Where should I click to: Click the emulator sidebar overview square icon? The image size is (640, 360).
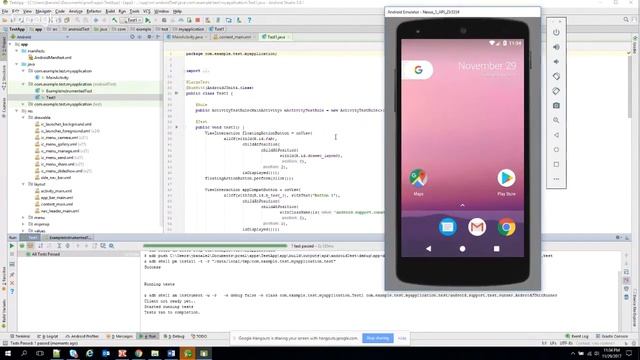click(x=556, y=164)
